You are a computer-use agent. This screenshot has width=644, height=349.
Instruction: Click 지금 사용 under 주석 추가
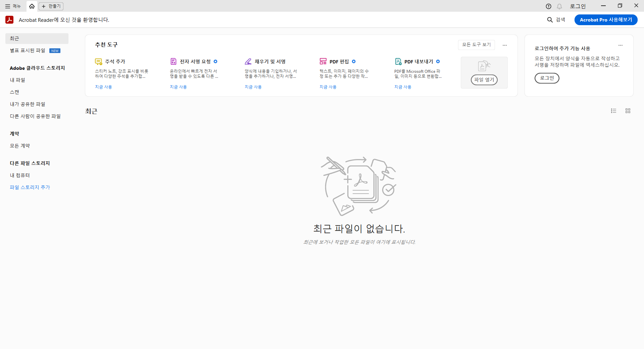(103, 87)
